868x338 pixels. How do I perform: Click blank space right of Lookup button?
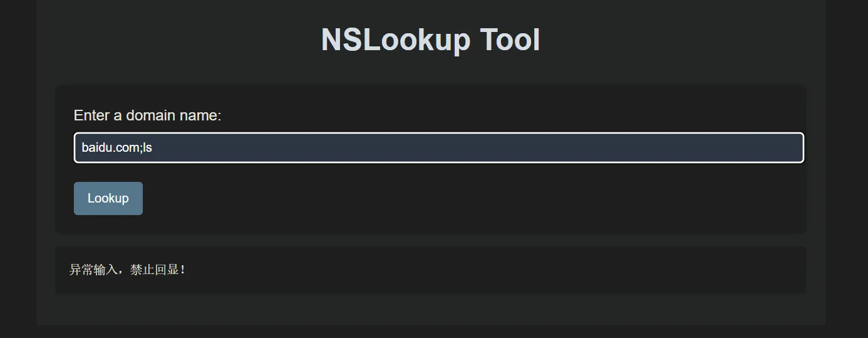pos(438,198)
